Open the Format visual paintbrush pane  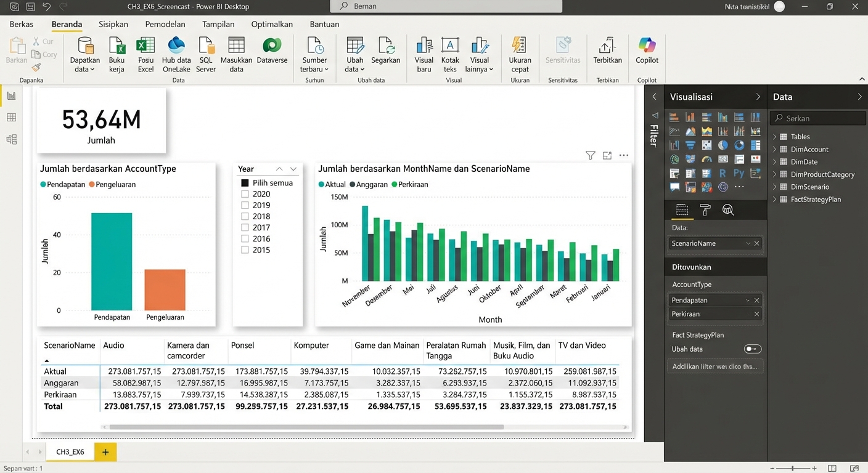(x=705, y=210)
